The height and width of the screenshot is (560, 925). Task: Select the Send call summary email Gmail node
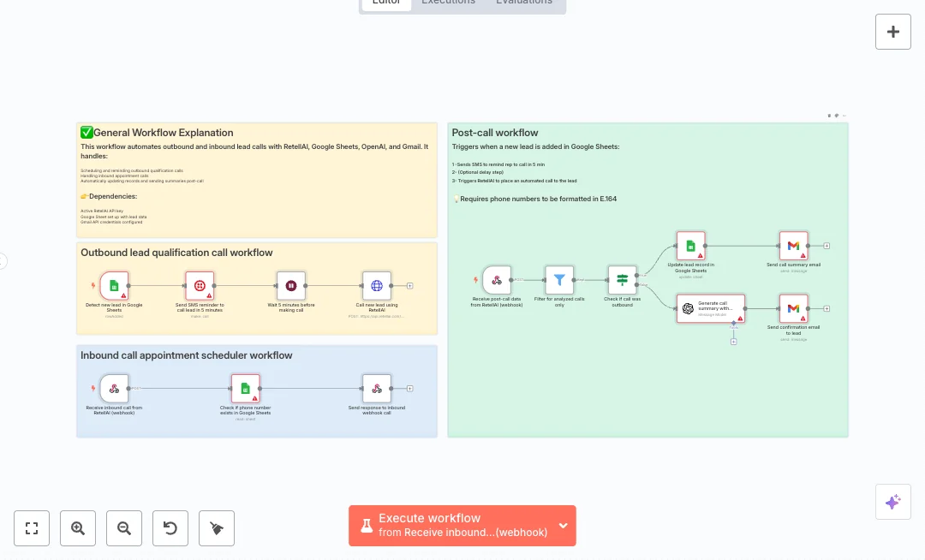[x=793, y=246]
